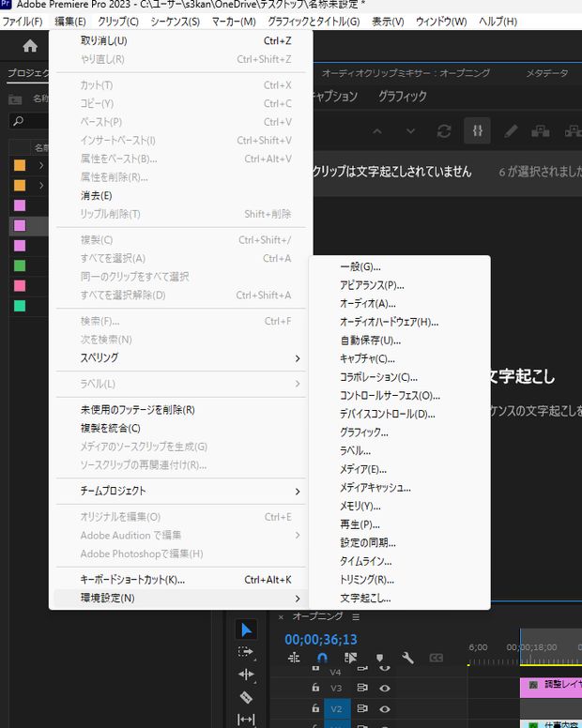Go to previous result with up chevron
The height and width of the screenshot is (728, 582).
(377, 131)
